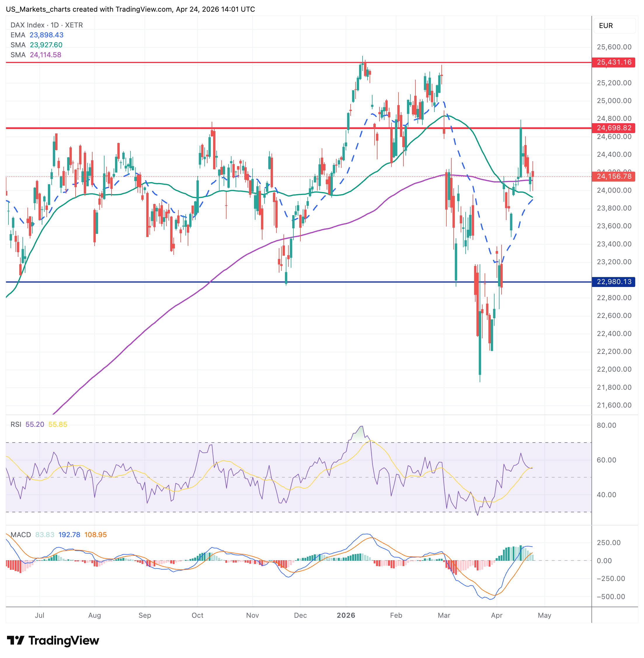Click the TradingView.com header caption text
Screen dimensions: 644x658
pyautogui.click(x=130, y=9)
